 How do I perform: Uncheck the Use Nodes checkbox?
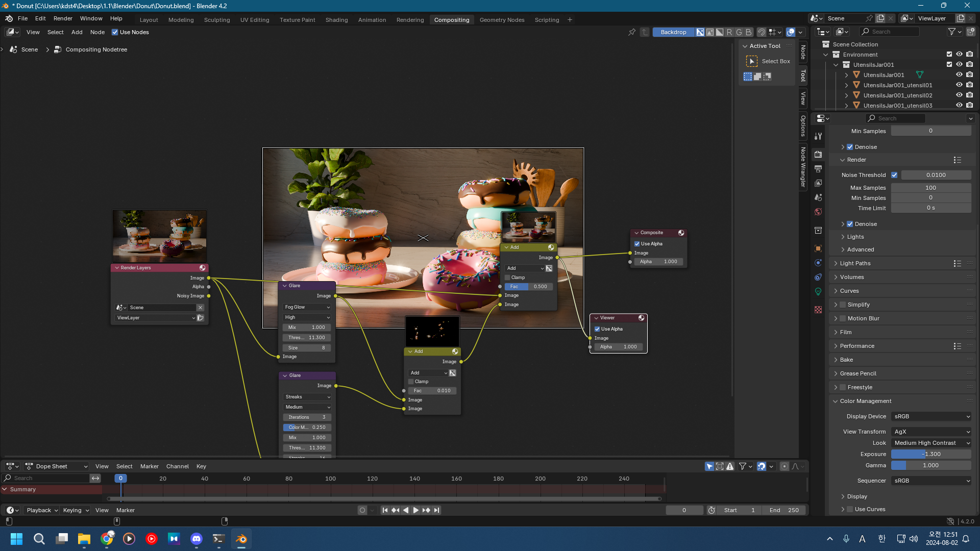click(x=115, y=32)
